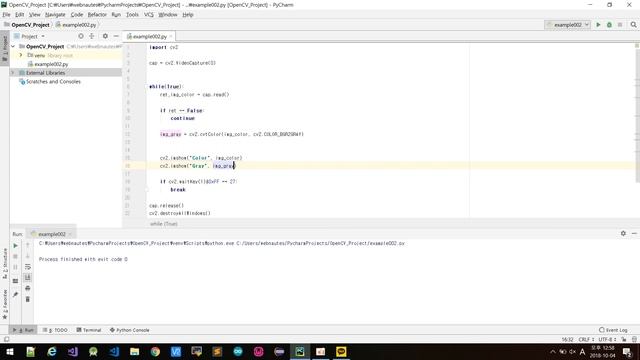Toggle the Favorites side tool window
The height and width of the screenshot is (360, 640).
[x=5, y=304]
